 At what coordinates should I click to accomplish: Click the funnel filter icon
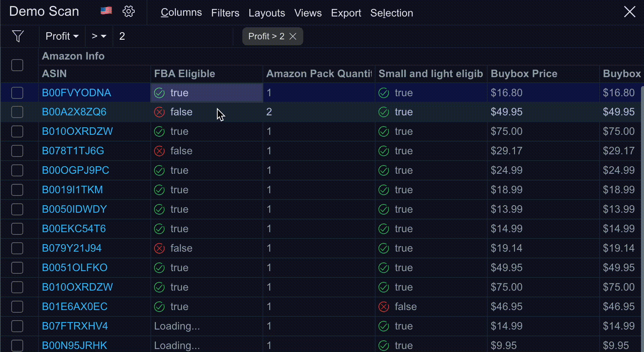[18, 36]
